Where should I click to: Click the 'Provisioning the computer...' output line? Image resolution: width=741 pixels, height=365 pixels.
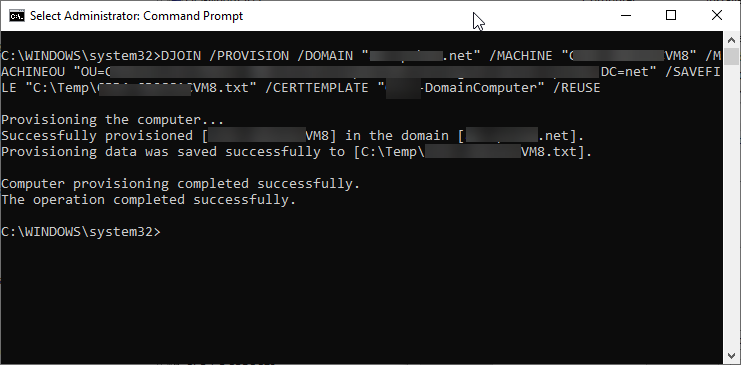[112, 120]
